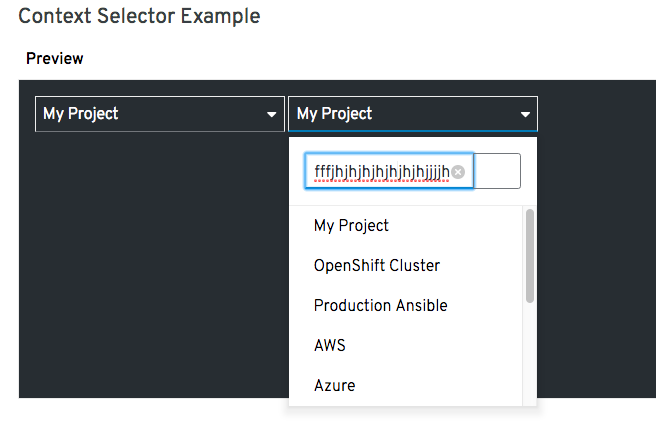Click the caret arrow on the right My Project selector
The height and width of the screenshot is (429, 656).
[525, 115]
